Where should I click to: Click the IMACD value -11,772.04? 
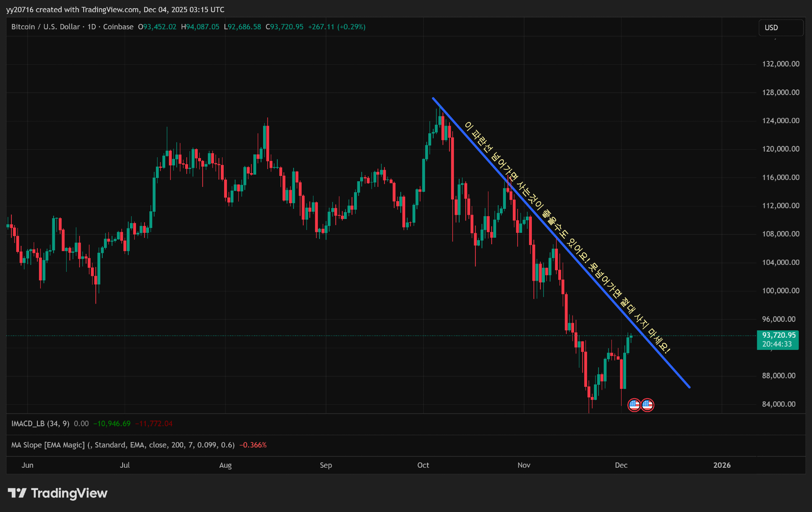(154, 423)
